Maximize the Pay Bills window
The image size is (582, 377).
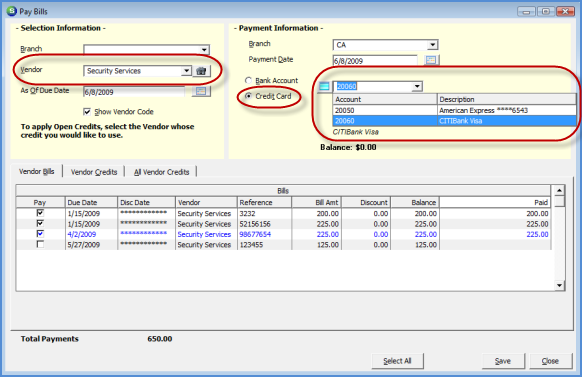tap(546, 12)
